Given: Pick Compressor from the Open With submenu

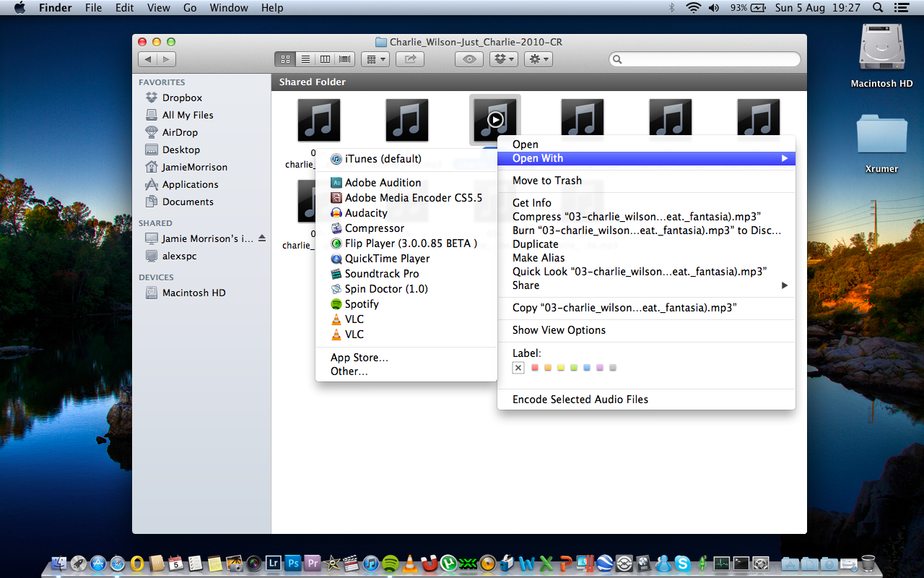Looking at the screenshot, I should pos(406,228).
